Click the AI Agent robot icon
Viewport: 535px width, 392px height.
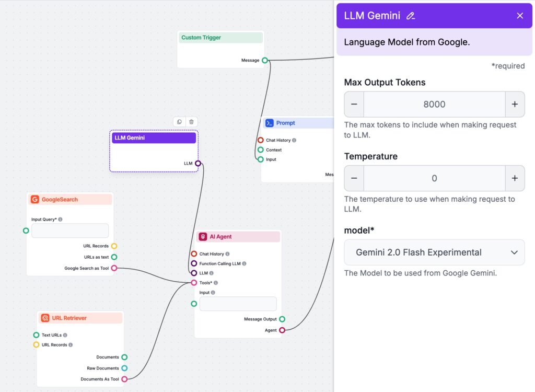pos(203,237)
